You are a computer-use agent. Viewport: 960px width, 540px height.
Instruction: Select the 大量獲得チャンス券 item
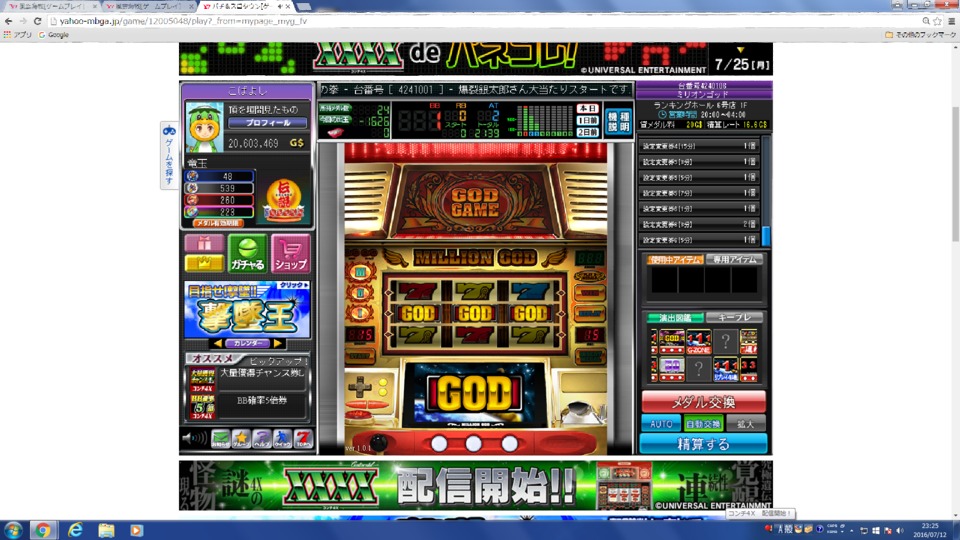(247, 380)
